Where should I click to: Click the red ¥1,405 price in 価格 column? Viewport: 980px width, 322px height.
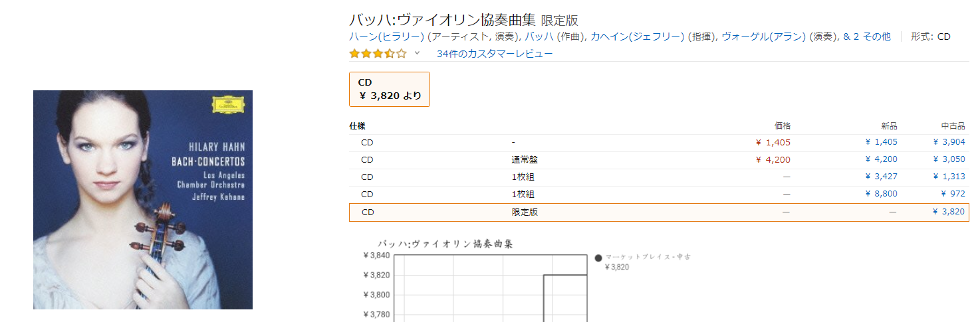click(x=773, y=142)
